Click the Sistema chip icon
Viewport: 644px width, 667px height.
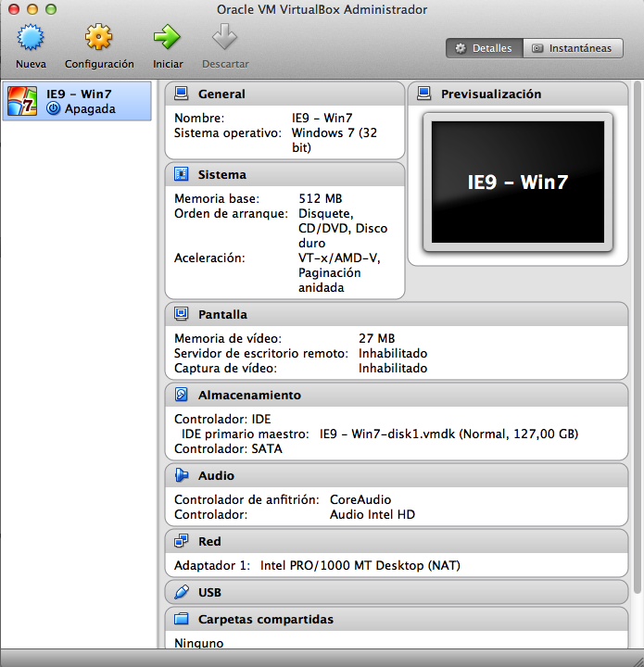coord(182,174)
